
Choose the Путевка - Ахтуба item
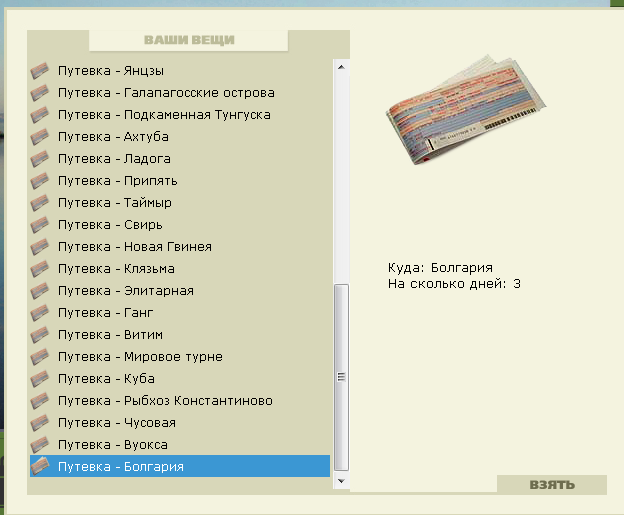[180, 137]
